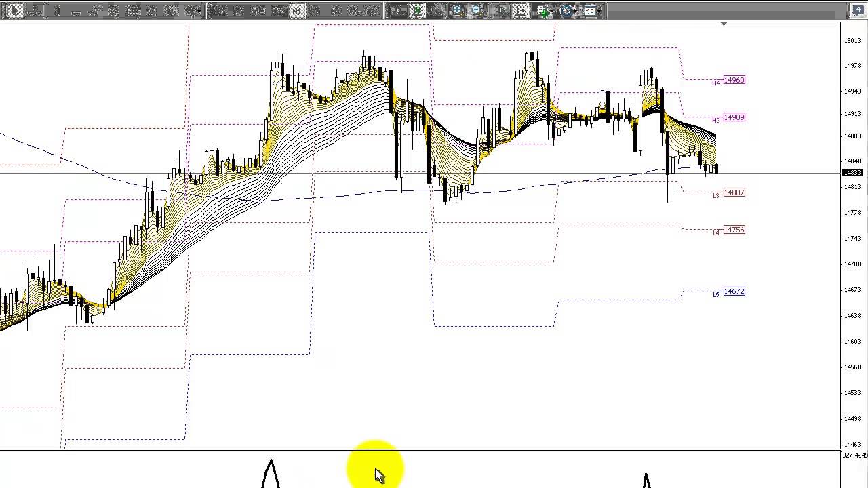Open the notifications icon showing 4
Viewport: 868px width, 488px height.
pyautogui.click(x=857, y=10)
